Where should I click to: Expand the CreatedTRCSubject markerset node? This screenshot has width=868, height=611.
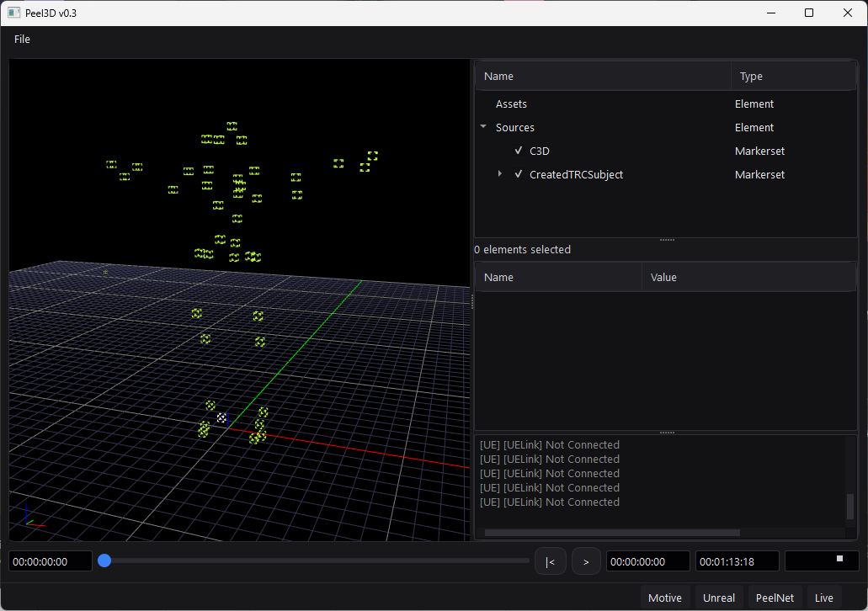coord(500,174)
